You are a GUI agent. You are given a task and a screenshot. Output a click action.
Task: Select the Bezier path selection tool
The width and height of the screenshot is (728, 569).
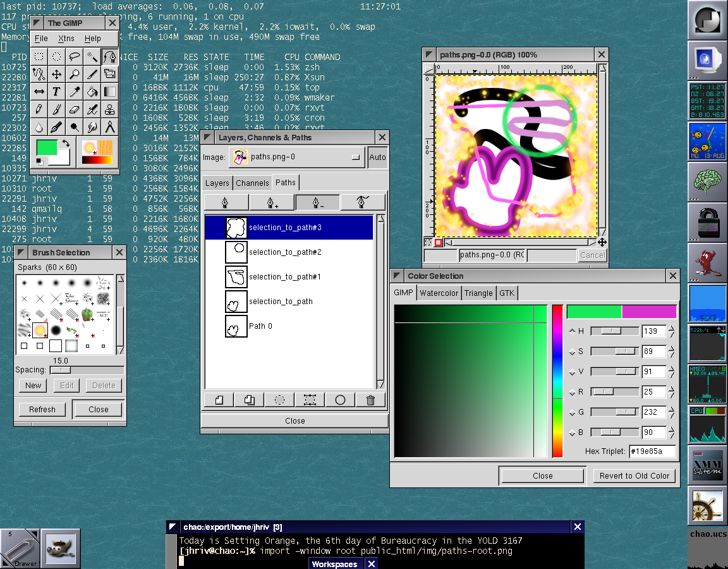point(109,57)
